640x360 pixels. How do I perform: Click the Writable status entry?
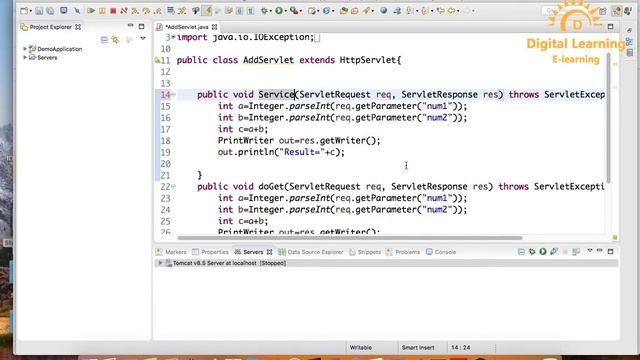(361, 348)
